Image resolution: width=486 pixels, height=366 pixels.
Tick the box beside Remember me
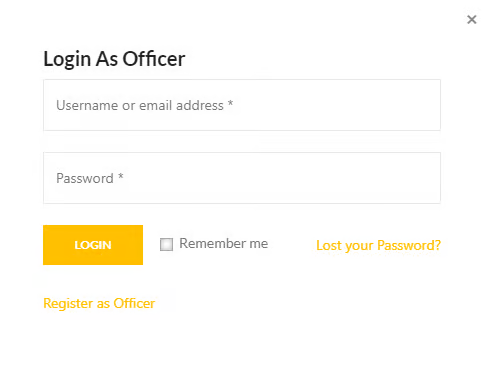166,244
